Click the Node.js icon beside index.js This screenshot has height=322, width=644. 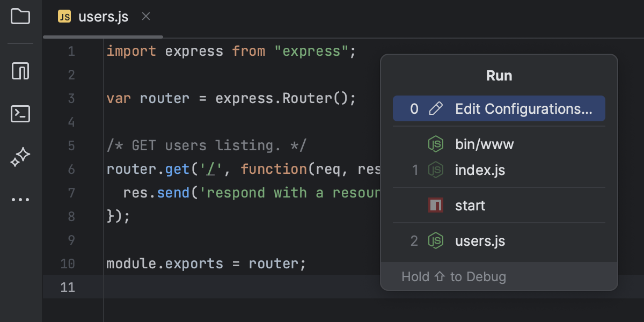[436, 170]
